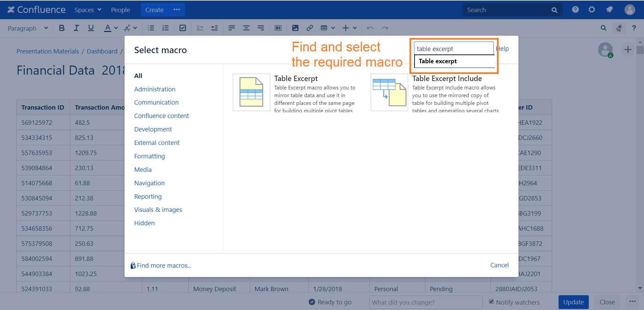Click the Cancel link in dialog
Image resolution: width=644 pixels, height=310 pixels.
499,265
